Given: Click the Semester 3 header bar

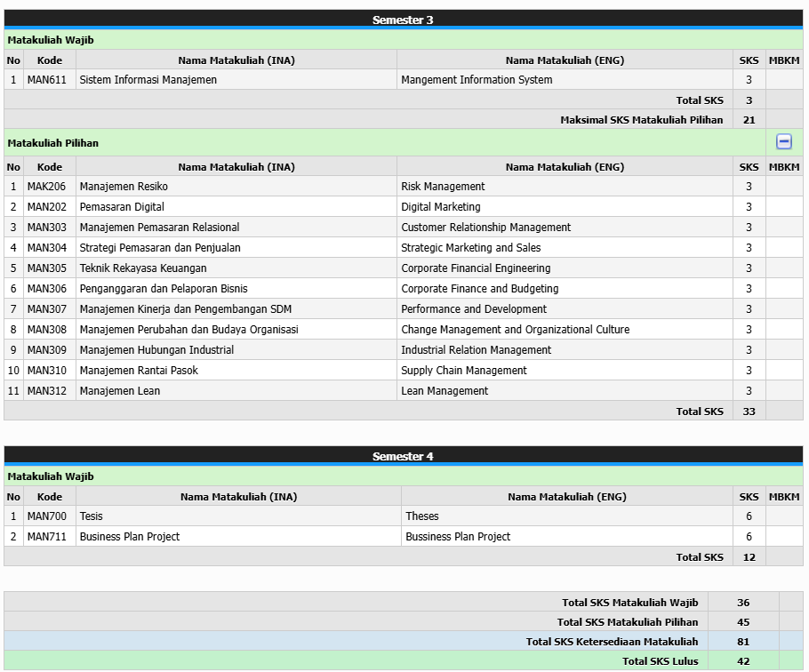Looking at the screenshot, I should [404, 20].
